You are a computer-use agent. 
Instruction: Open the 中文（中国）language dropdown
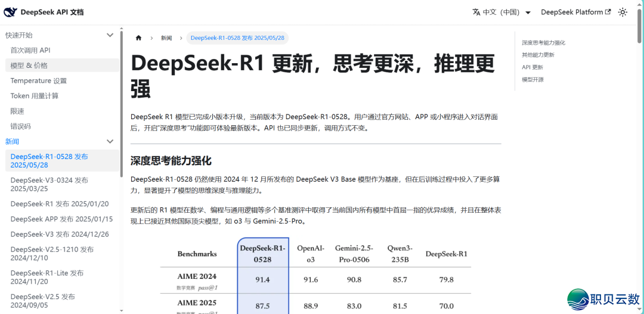tap(502, 13)
